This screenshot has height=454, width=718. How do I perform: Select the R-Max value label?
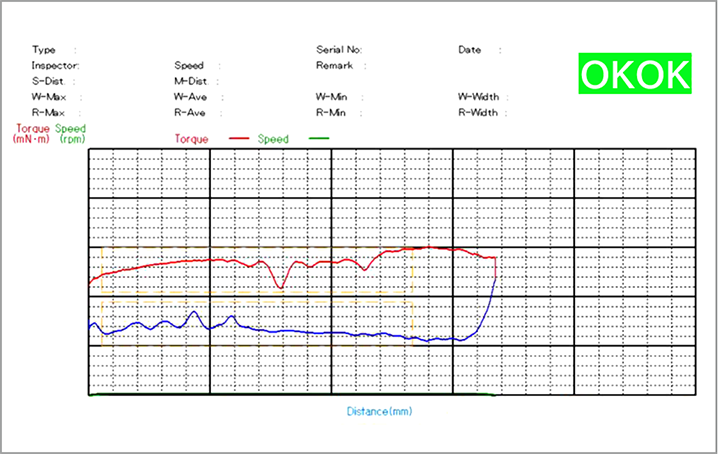tap(47, 113)
